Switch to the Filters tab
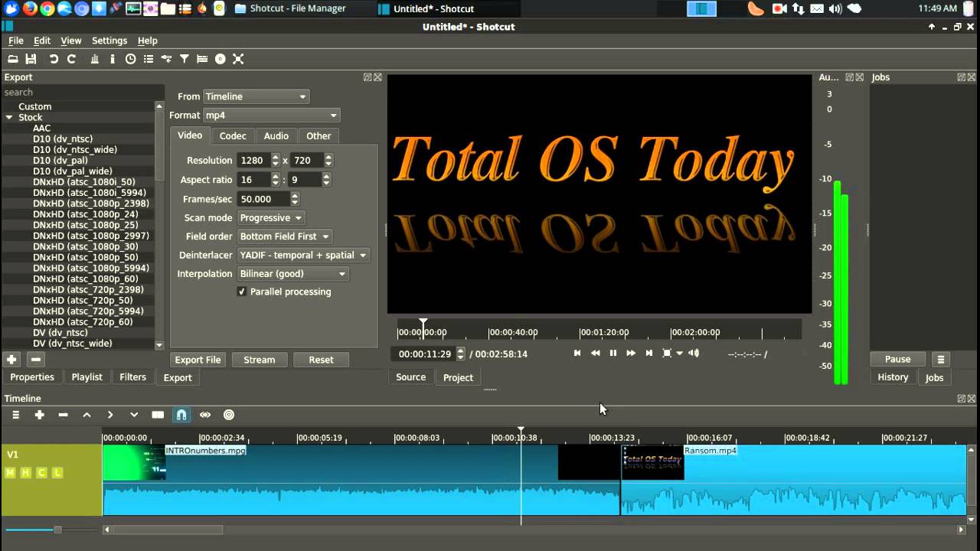The height and width of the screenshot is (551, 980). coord(132,377)
